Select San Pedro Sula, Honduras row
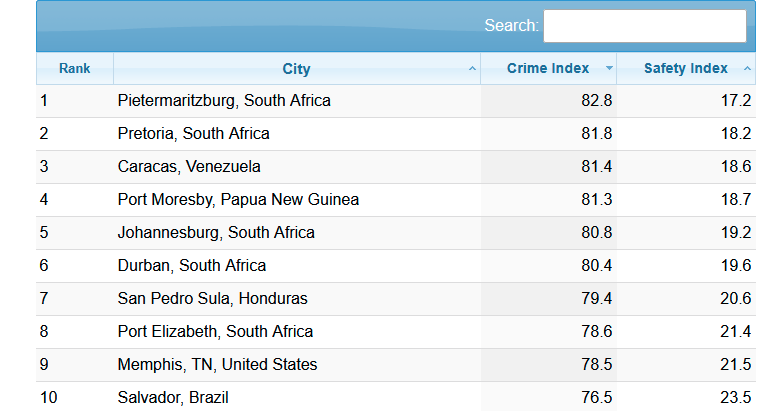 [212, 299]
